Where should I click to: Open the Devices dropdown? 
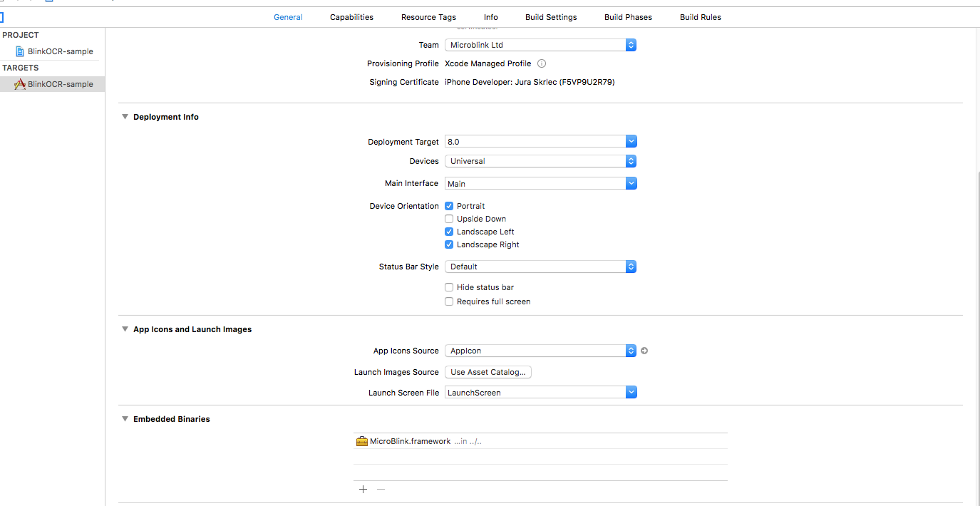tap(540, 161)
